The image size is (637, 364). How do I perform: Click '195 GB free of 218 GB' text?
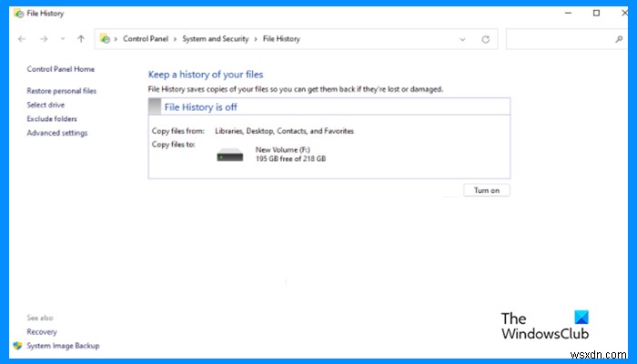pyautogui.click(x=290, y=159)
